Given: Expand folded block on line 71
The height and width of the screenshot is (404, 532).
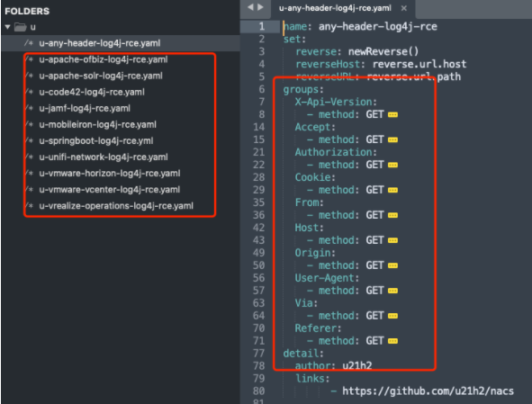Looking at the screenshot, I should point(392,341).
